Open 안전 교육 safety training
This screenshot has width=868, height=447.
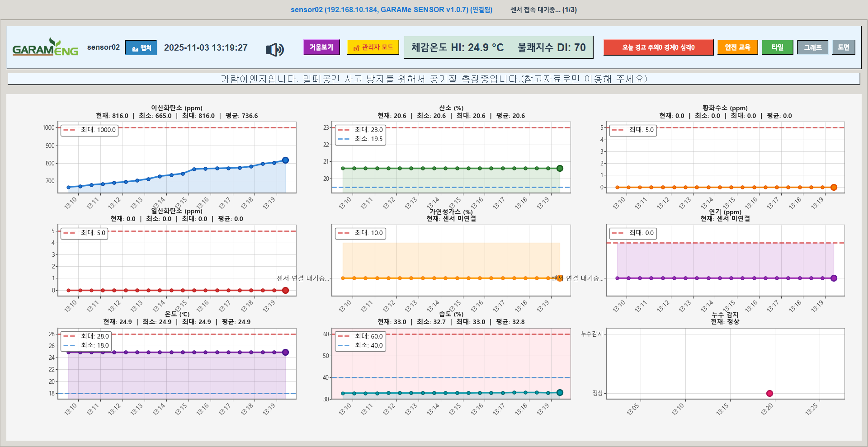coord(737,47)
